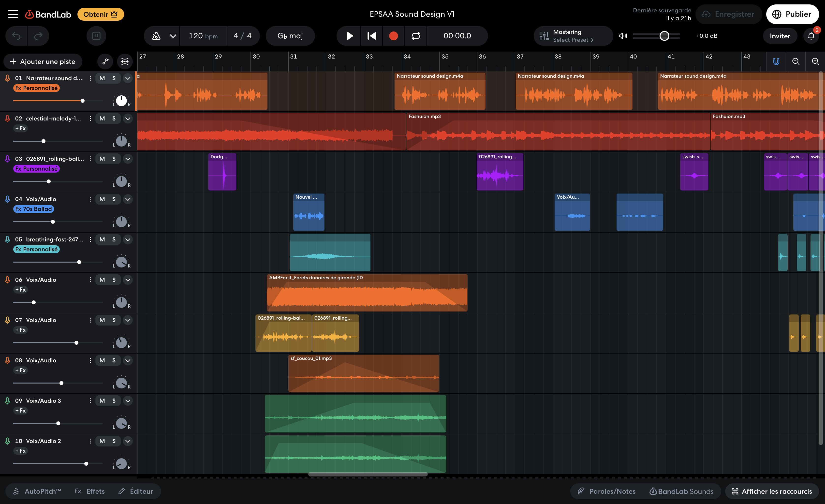Expand track 01 Narrateur options chevron

point(128,78)
